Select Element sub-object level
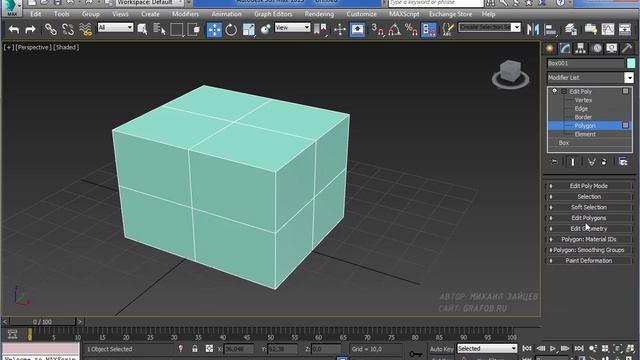 (x=585, y=134)
